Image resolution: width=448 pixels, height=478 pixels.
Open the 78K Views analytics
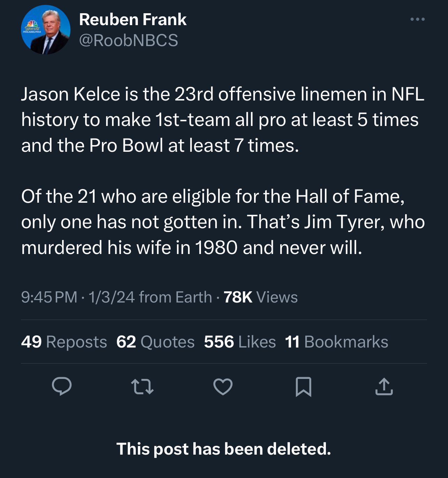point(261,297)
